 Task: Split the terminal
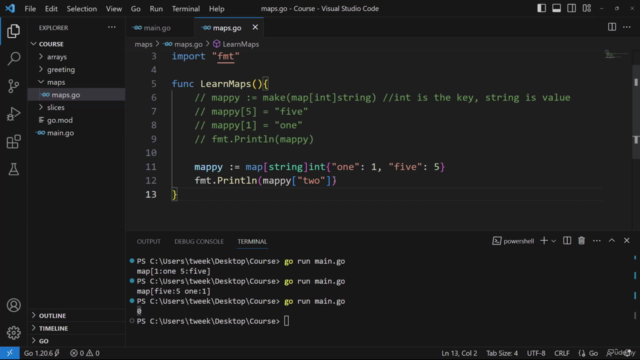pyautogui.click(x=567, y=241)
